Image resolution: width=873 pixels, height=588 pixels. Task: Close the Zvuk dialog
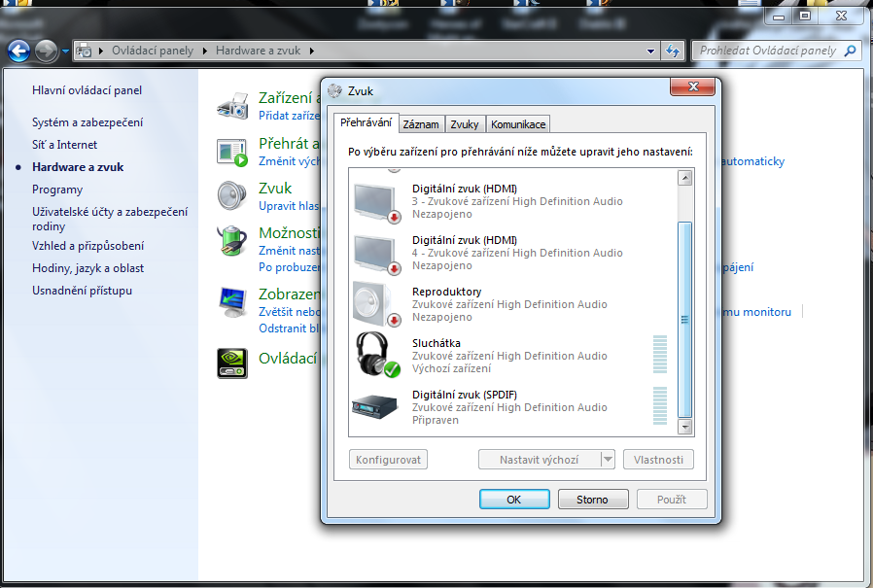(x=692, y=86)
